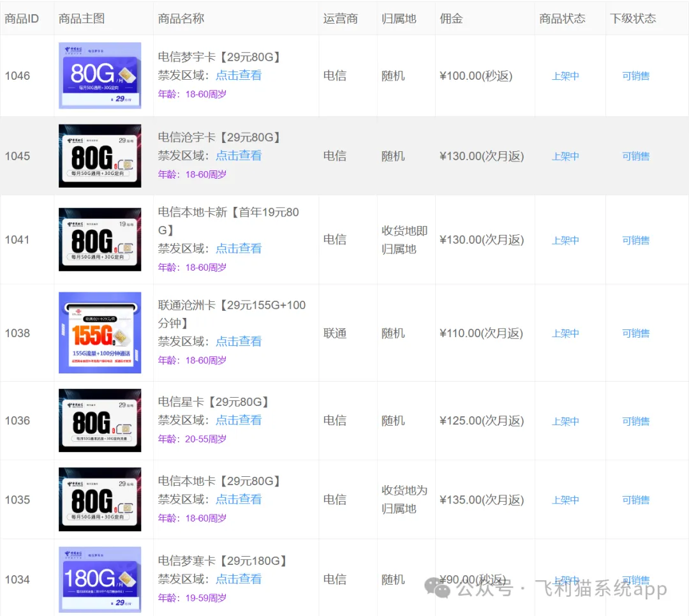Select commission ¥110.00(次月返)
The image size is (689, 616).
pos(481,333)
